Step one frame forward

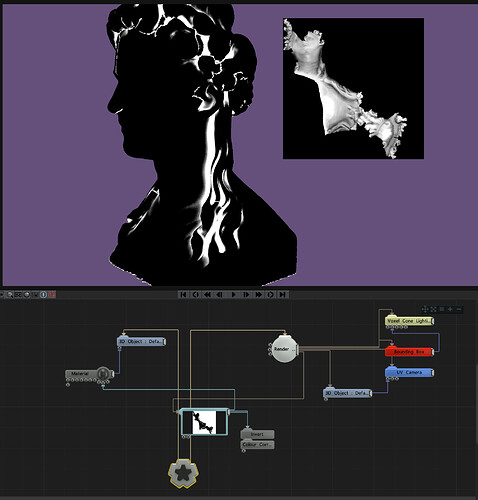(x=246, y=295)
